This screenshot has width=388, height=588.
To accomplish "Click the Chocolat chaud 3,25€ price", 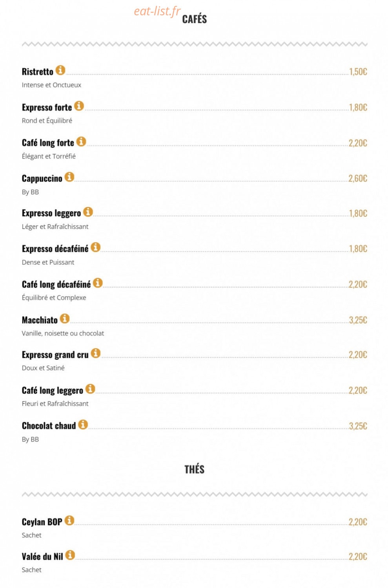I will pos(358,426).
